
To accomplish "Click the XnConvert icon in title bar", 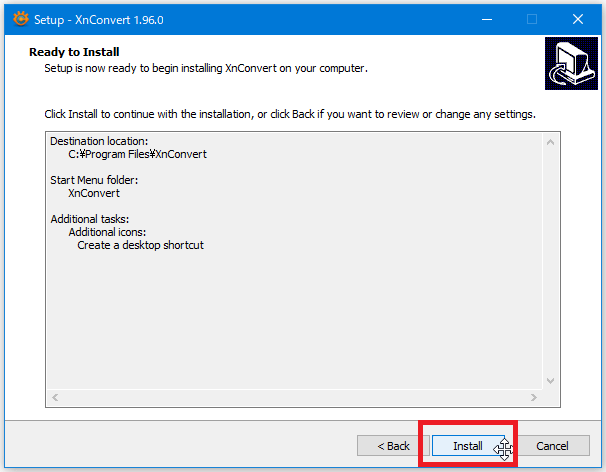I will coord(18,18).
